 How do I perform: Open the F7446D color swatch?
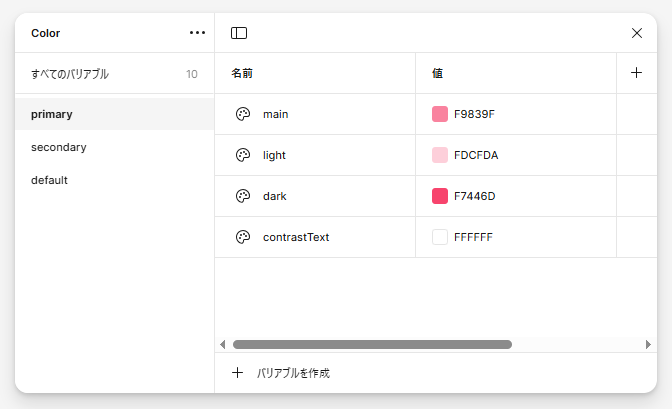(440, 196)
